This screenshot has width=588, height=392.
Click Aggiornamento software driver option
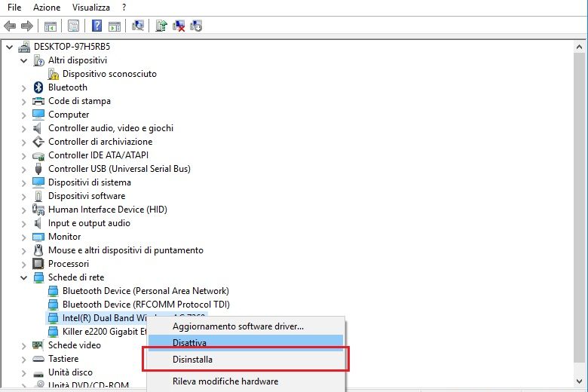[x=237, y=326]
